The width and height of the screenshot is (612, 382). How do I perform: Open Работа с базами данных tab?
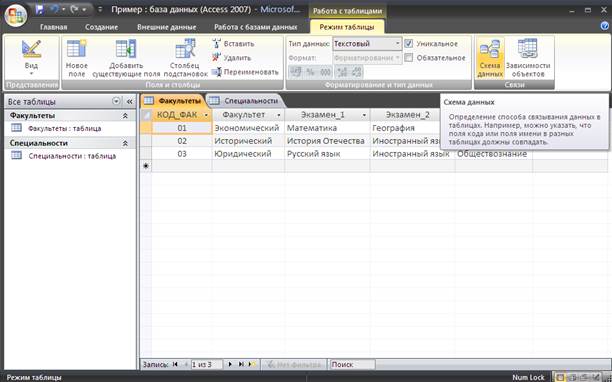[x=256, y=27]
